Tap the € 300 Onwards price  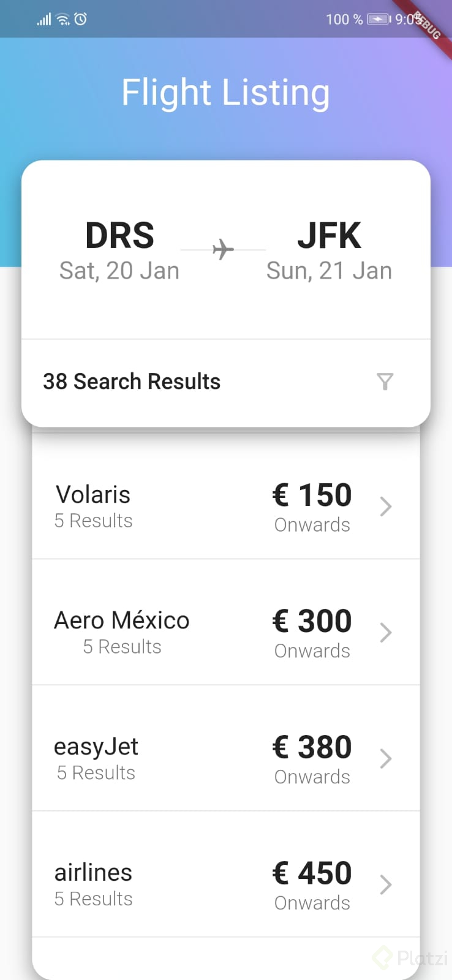[312, 634]
